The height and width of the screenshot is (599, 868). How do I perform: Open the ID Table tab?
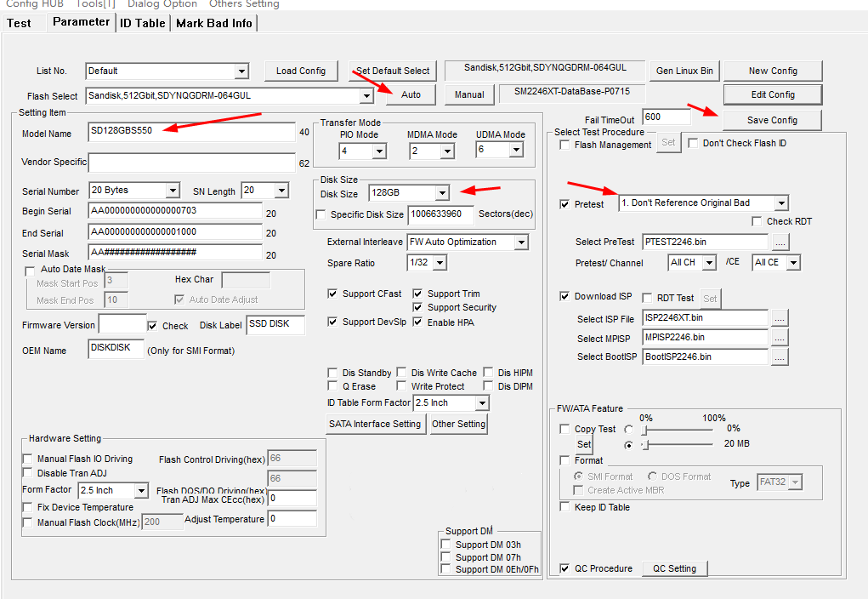tap(142, 23)
